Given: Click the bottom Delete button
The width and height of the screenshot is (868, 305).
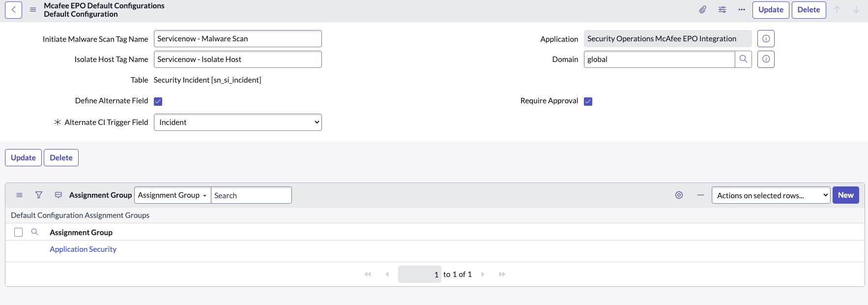Looking at the screenshot, I should (61, 158).
